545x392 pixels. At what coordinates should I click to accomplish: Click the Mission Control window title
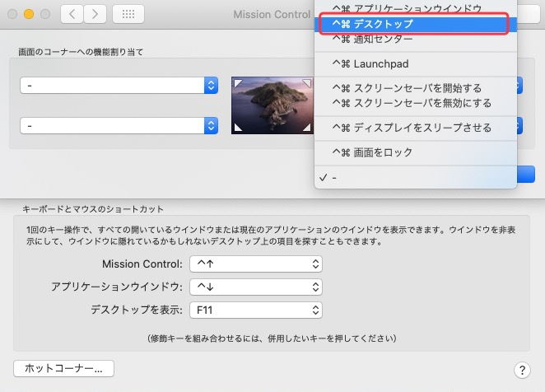pyautogui.click(x=272, y=14)
